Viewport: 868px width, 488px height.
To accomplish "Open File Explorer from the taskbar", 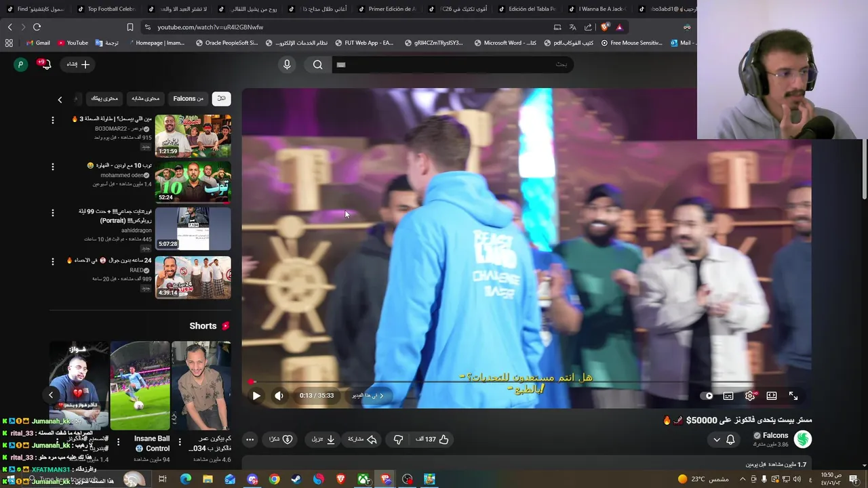I will (208, 479).
